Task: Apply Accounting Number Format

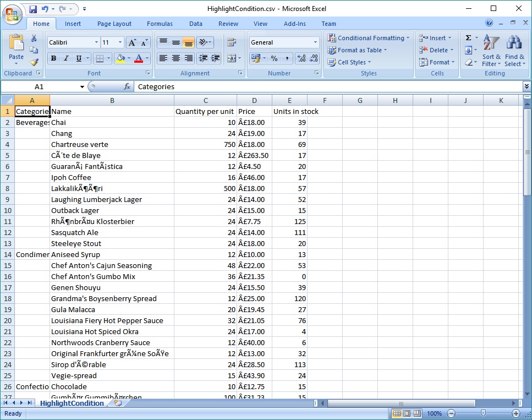Action: click(255, 58)
